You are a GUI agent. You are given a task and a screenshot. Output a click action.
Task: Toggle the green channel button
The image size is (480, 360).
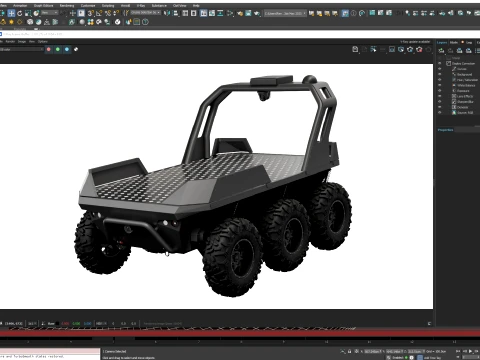tap(58, 49)
